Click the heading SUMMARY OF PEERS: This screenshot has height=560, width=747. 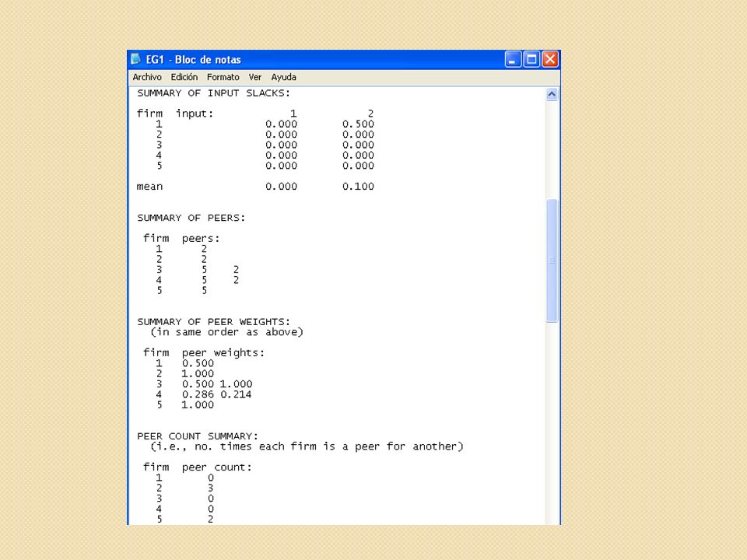pyautogui.click(x=191, y=218)
